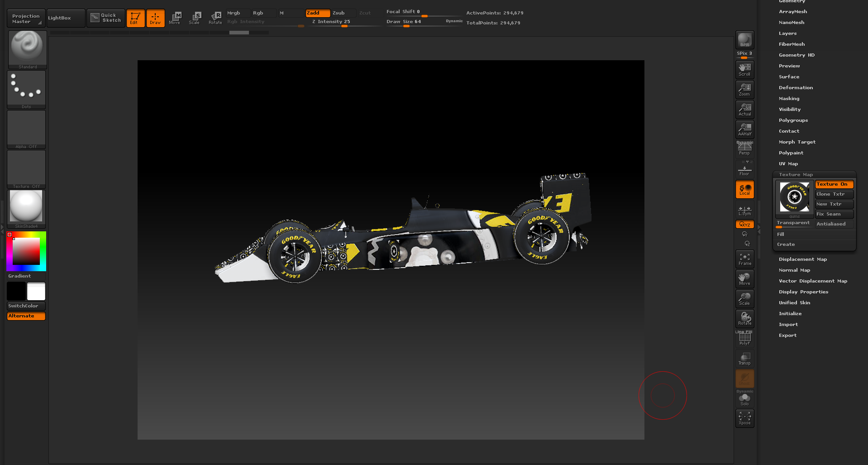Expand the Displacement Map section
Viewport: 868px width, 465px height.
point(803,259)
